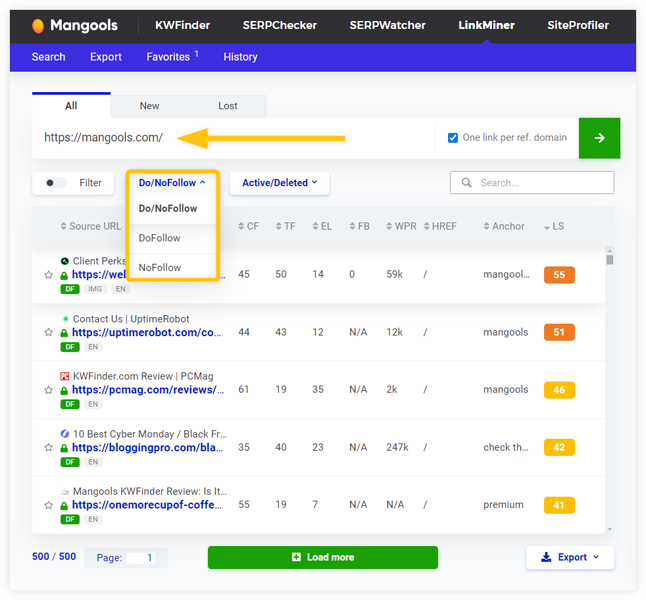Viewport: 646px width, 600px height.
Task: Open the uptimerobot.com link
Action: coord(147,332)
